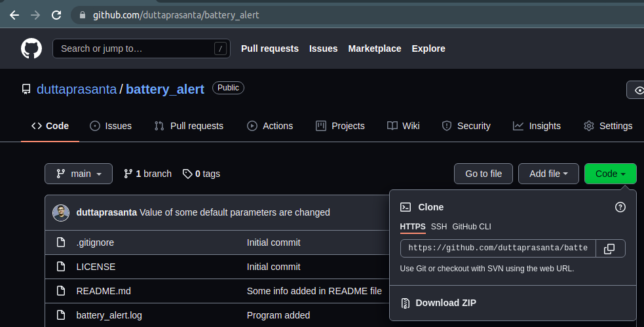Click 'Some info added in README file' commit
644x327 pixels.
[314, 291]
